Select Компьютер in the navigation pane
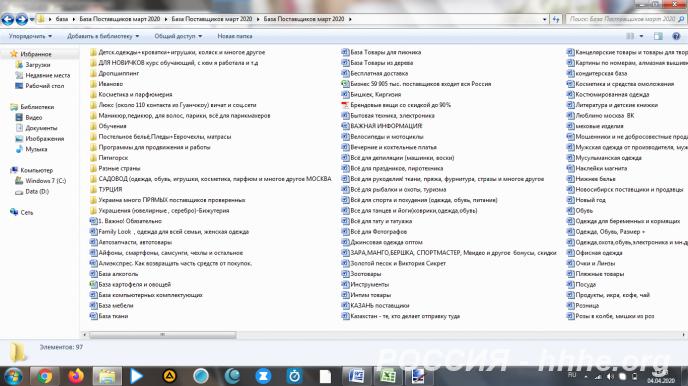This screenshot has width=688, height=386. point(36,170)
